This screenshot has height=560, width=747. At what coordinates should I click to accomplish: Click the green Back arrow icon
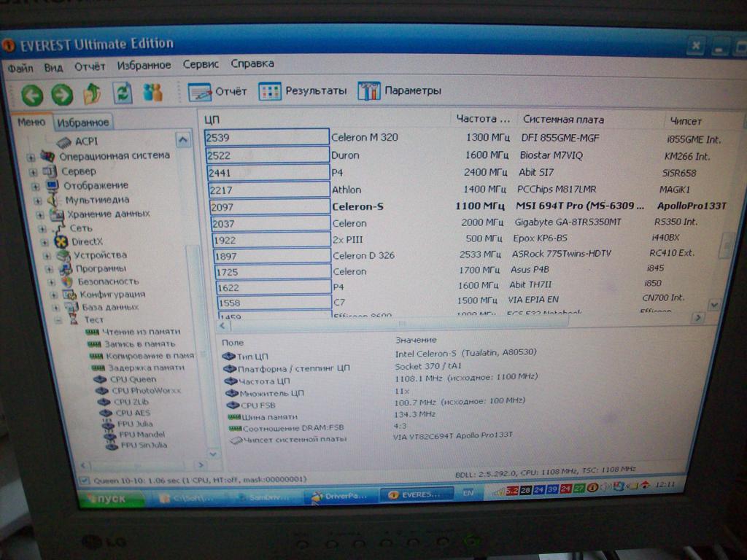tap(32, 95)
